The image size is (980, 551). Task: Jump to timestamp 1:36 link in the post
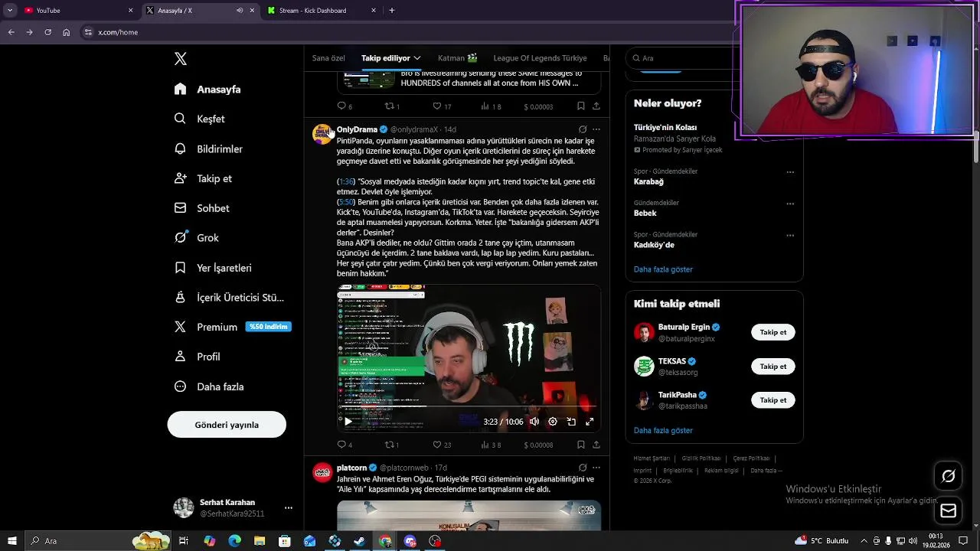[347, 182]
